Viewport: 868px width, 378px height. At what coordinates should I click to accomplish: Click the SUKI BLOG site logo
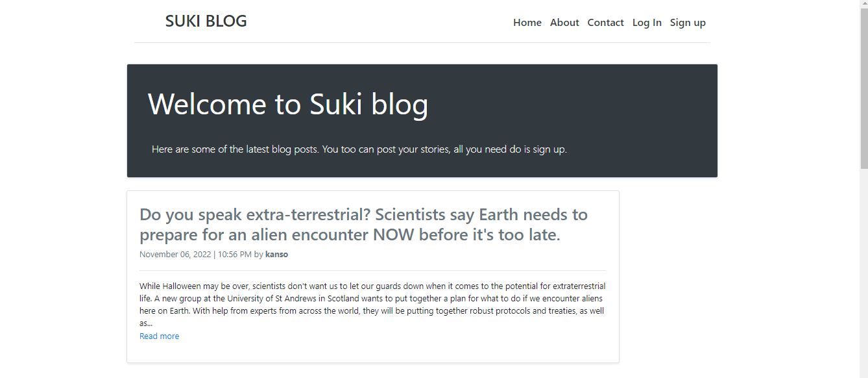pyautogui.click(x=206, y=21)
